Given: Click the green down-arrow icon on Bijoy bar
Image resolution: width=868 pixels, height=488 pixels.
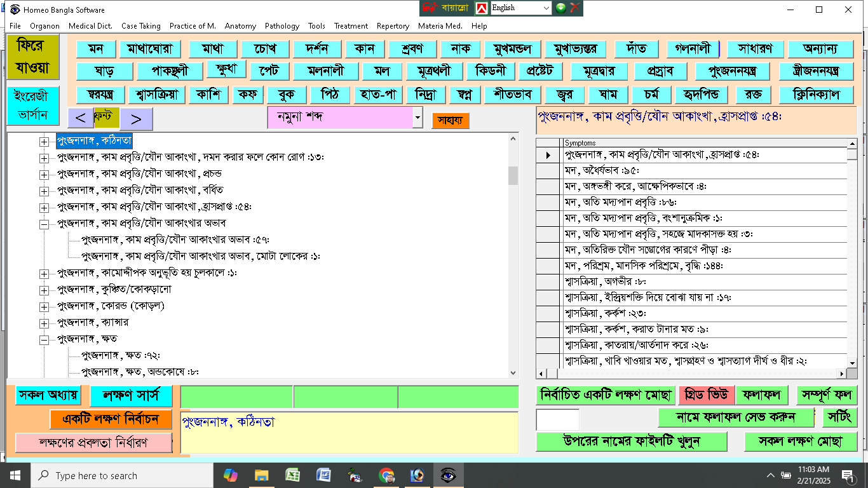Looking at the screenshot, I should [561, 8].
